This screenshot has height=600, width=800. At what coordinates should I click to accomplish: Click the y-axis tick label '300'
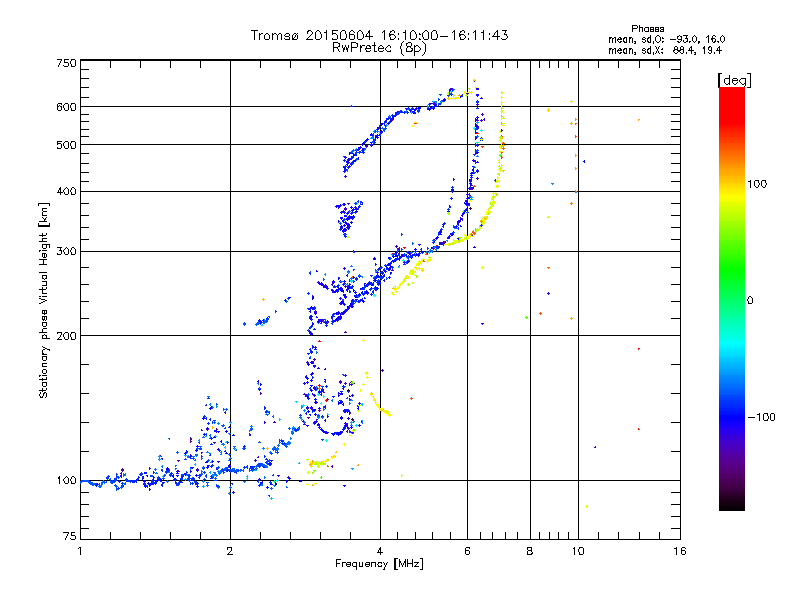(66, 252)
